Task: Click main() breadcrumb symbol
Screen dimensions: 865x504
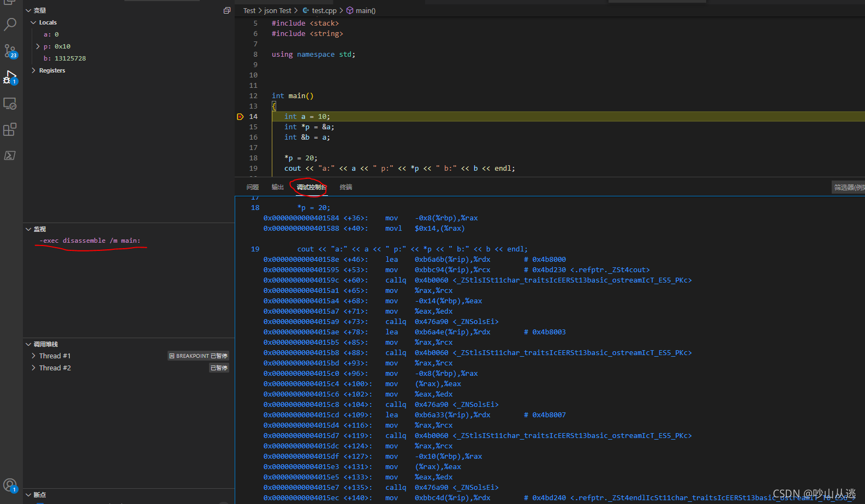Action: (x=361, y=10)
